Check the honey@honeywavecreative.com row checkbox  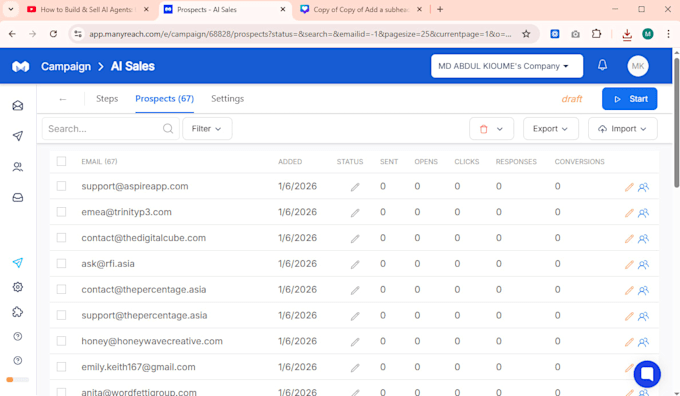(62, 341)
